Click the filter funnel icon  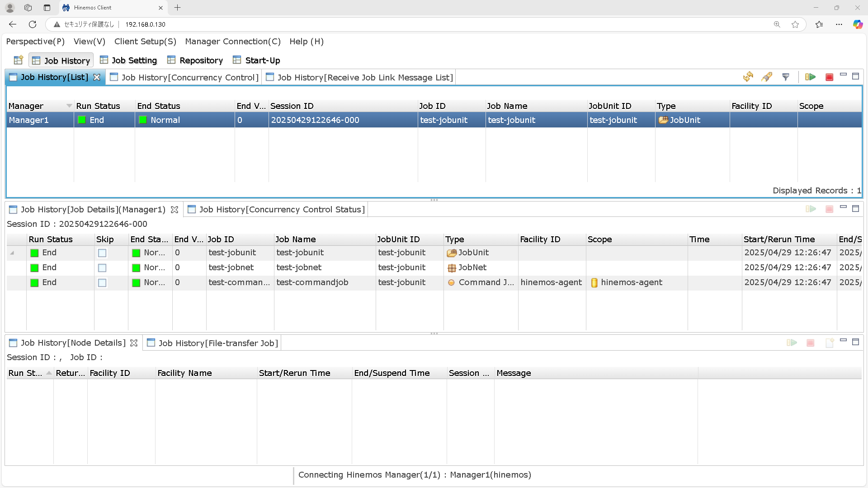pyautogui.click(x=786, y=77)
